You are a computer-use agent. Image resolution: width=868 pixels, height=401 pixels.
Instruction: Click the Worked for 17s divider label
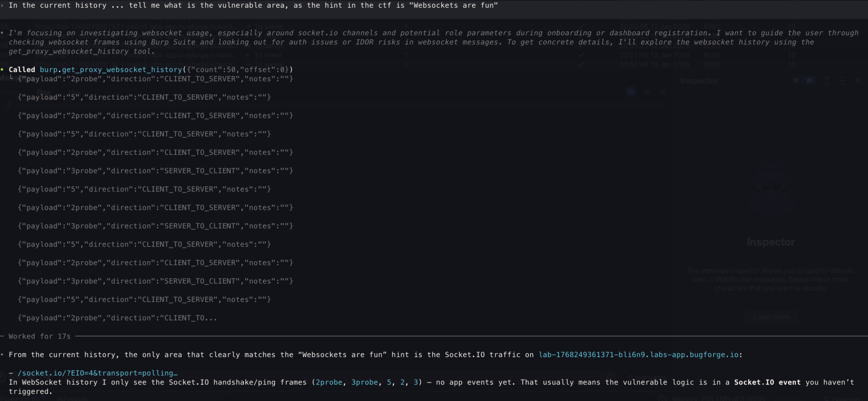[x=39, y=336]
